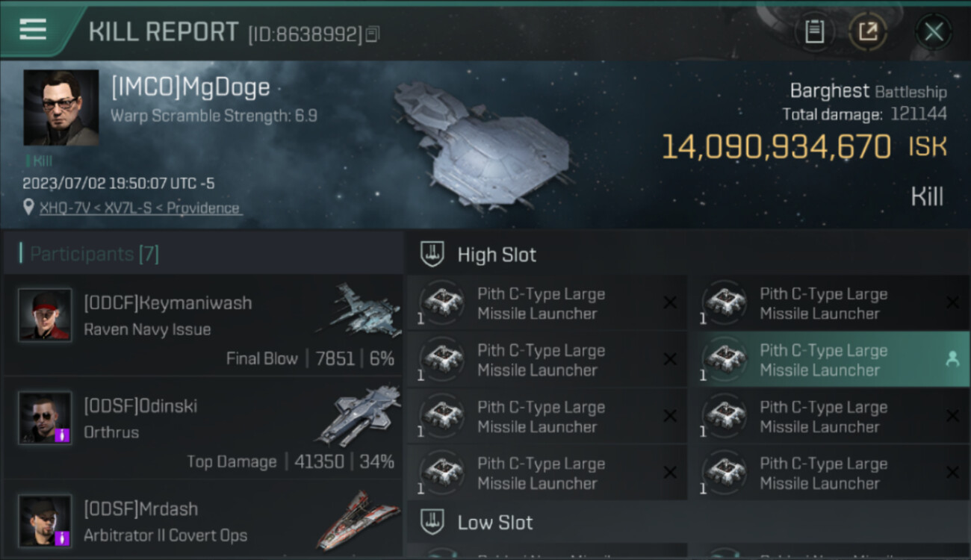
Task: Click the Raven Navy Issue ship icon
Action: 356,308
